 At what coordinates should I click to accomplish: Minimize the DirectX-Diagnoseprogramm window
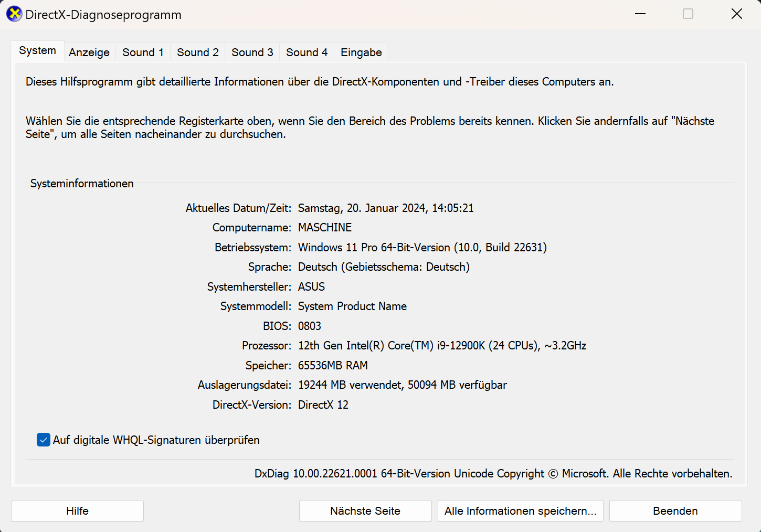(640, 14)
